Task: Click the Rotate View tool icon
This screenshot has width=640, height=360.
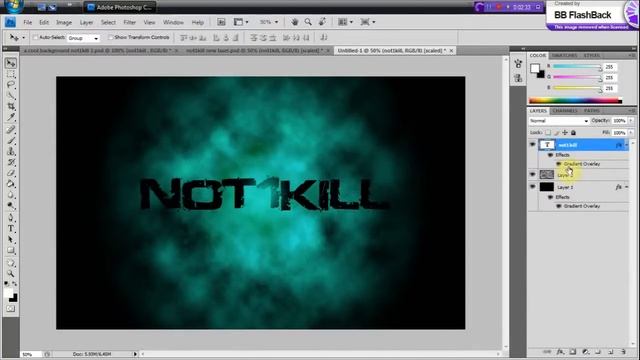Action: pyautogui.click(x=322, y=22)
